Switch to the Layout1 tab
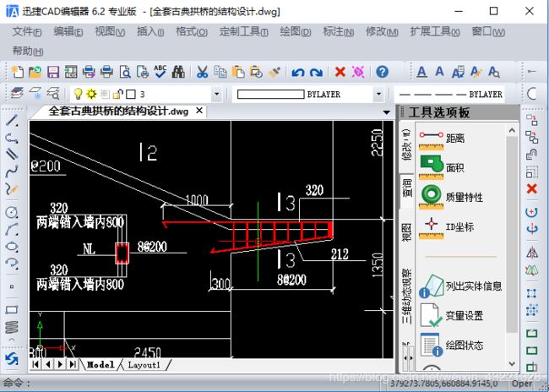 pyautogui.click(x=144, y=365)
